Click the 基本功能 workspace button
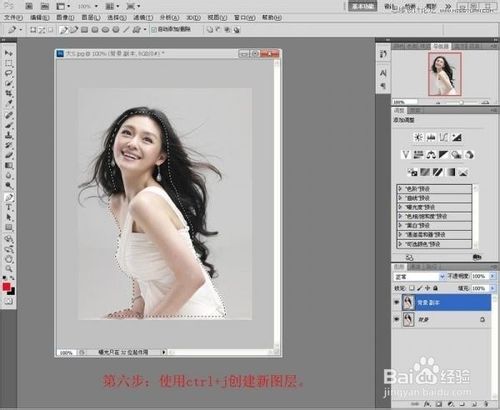500x410 pixels. (362, 6)
